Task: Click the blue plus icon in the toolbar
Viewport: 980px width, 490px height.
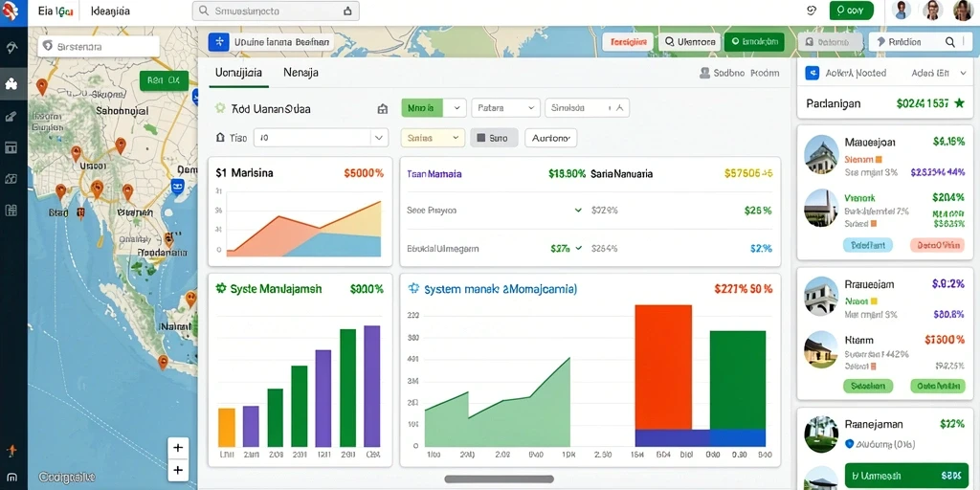Action: tap(219, 42)
